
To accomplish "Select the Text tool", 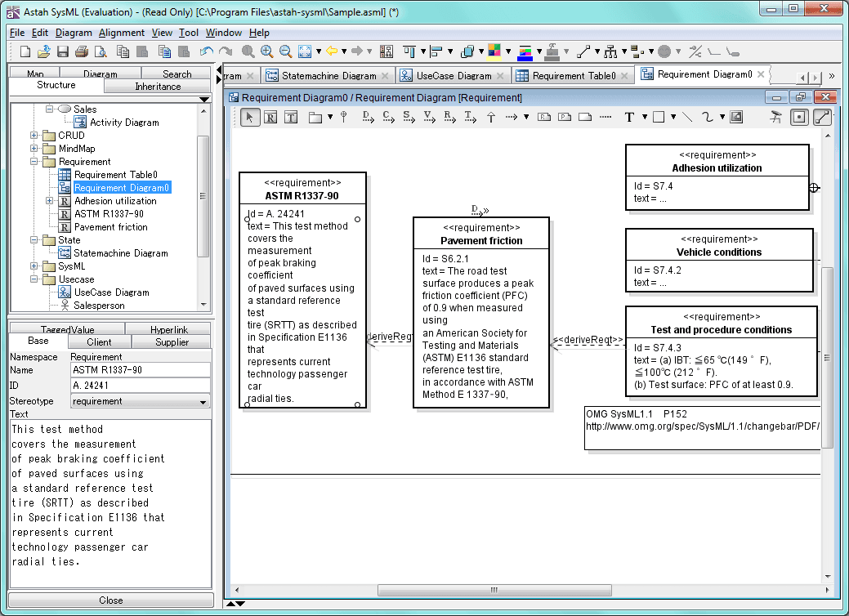I will coord(629,117).
